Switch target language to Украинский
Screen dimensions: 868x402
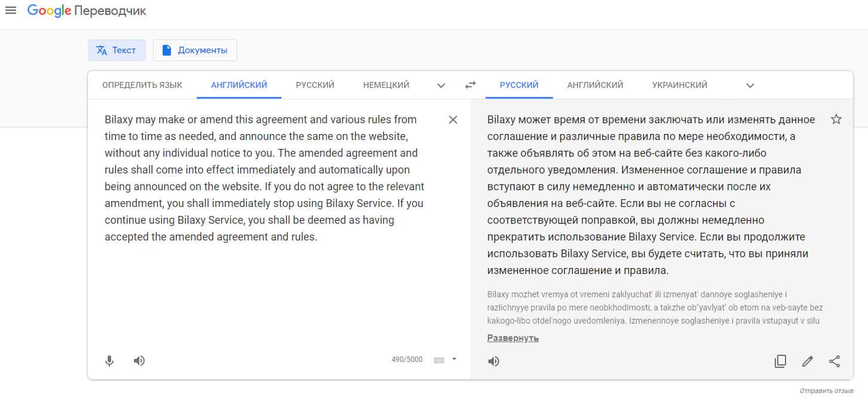pos(680,85)
